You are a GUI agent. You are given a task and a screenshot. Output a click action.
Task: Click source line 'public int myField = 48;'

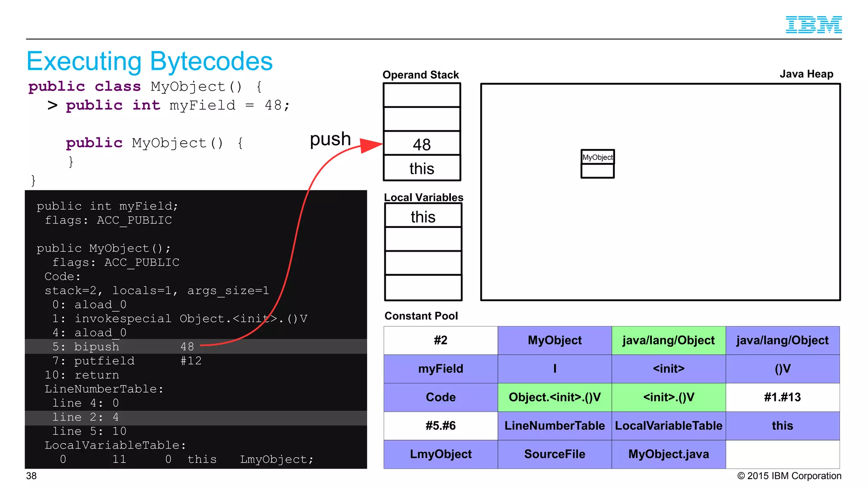coord(178,105)
